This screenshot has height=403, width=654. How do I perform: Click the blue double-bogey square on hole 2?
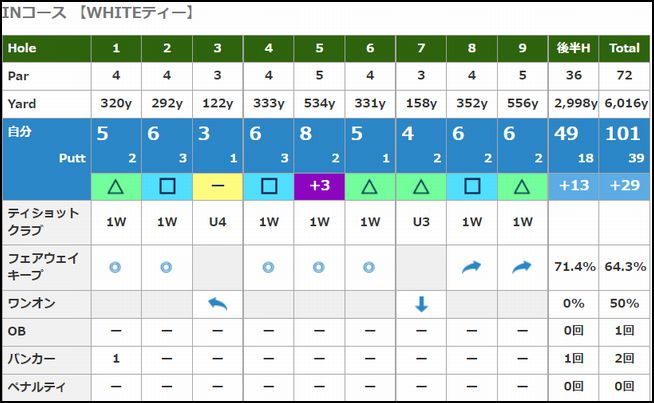(166, 185)
